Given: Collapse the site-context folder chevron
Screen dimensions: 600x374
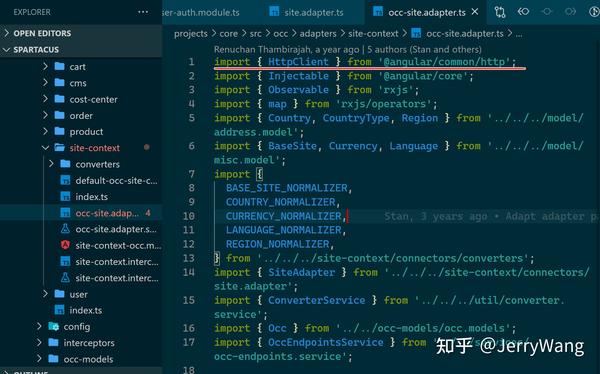Looking at the screenshot, I should point(46,148).
